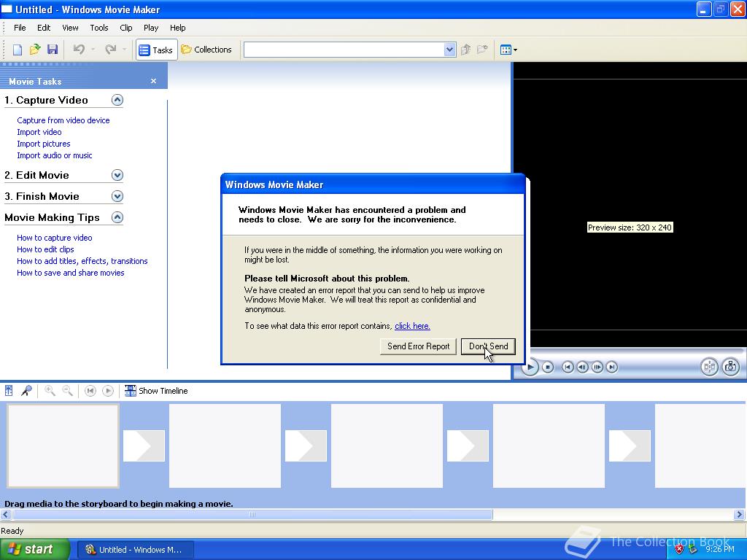Click the New Collection Folder icon
This screenshot has height=560, width=747.
point(483,50)
